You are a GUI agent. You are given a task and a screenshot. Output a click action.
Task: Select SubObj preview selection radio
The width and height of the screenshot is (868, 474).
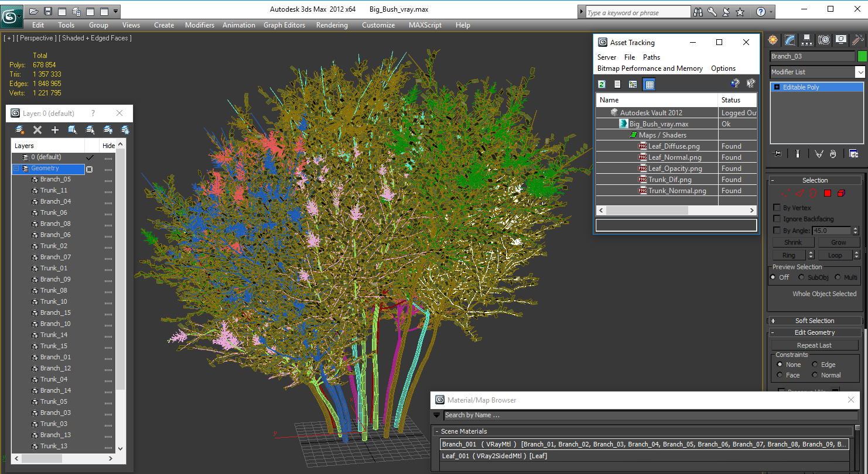[x=801, y=277]
